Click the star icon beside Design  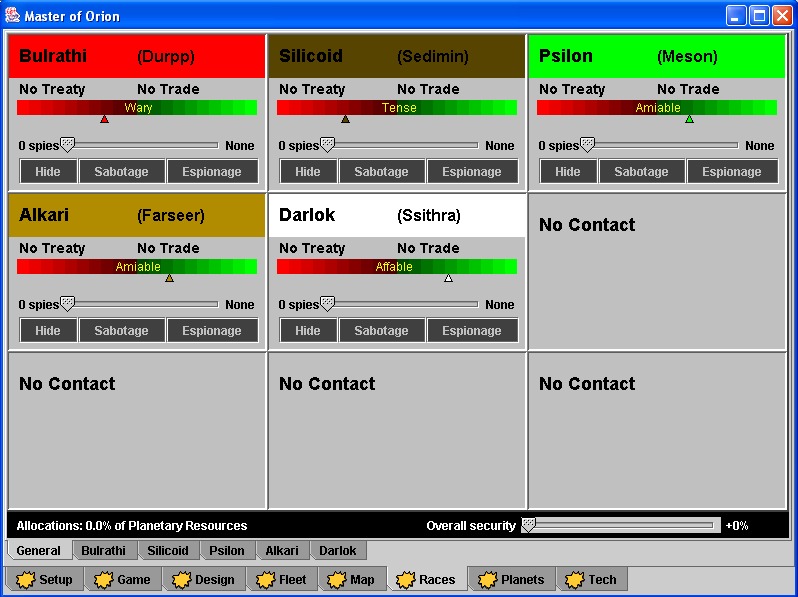pos(179,579)
